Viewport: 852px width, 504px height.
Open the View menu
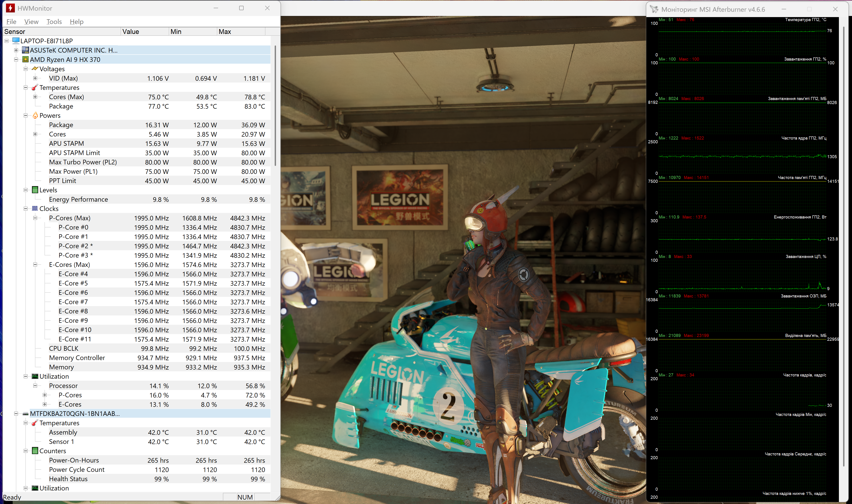(x=31, y=22)
